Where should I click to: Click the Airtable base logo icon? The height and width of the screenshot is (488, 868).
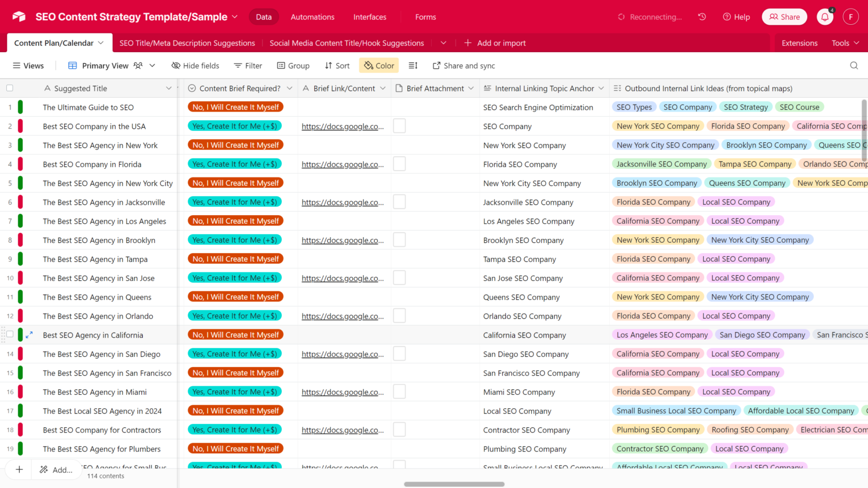click(x=19, y=17)
